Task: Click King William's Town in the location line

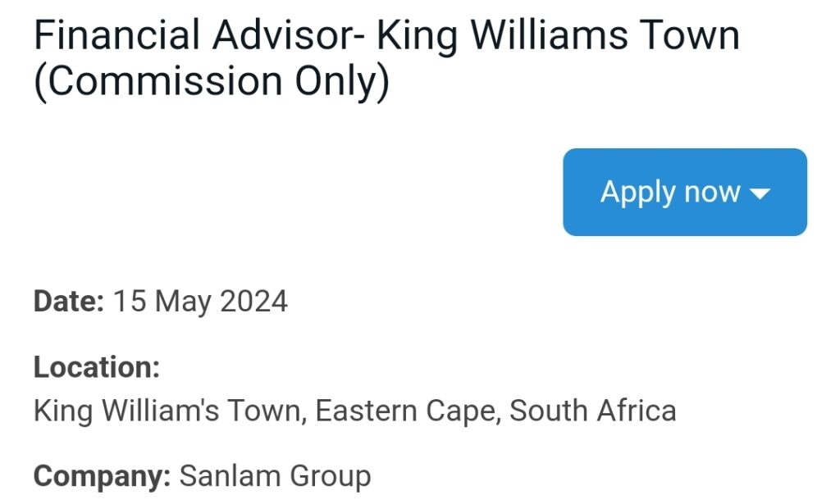Action: [x=170, y=411]
